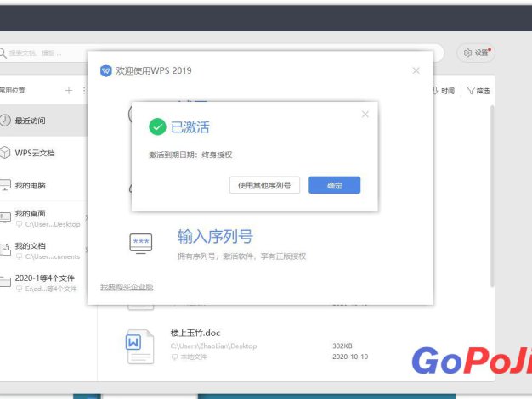Click the vertical scrollbar of file list
532x399 pixels.
pos(492,197)
